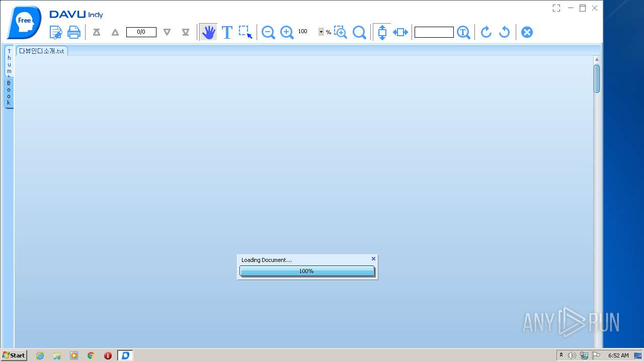Click the search text magnifier button
This screenshot has height=362, width=644.
click(x=463, y=32)
